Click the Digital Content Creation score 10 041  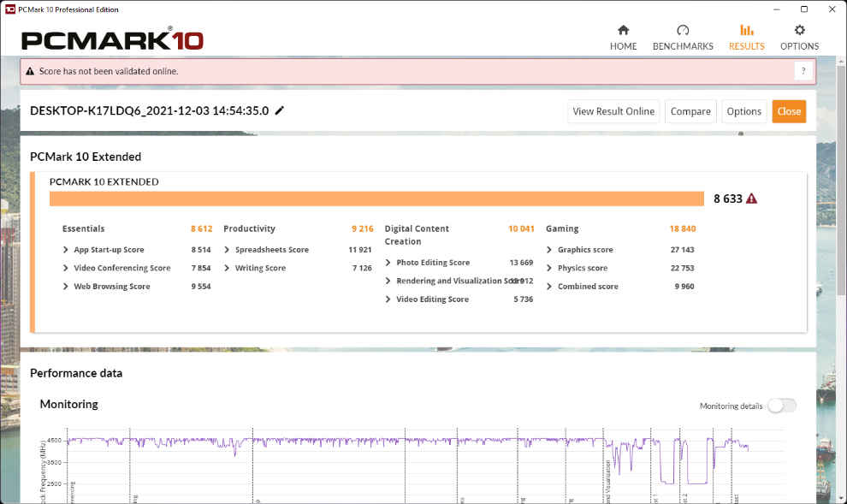[521, 228]
